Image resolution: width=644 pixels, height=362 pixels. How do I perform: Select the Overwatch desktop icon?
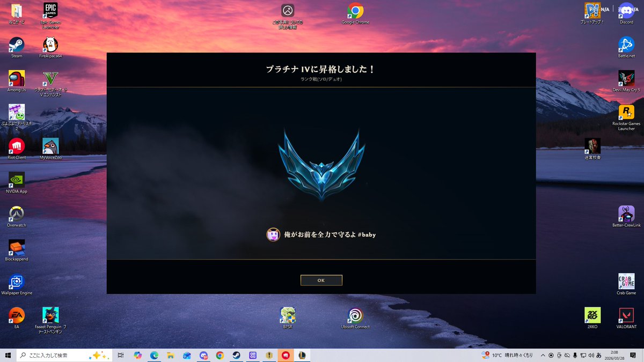(17, 217)
